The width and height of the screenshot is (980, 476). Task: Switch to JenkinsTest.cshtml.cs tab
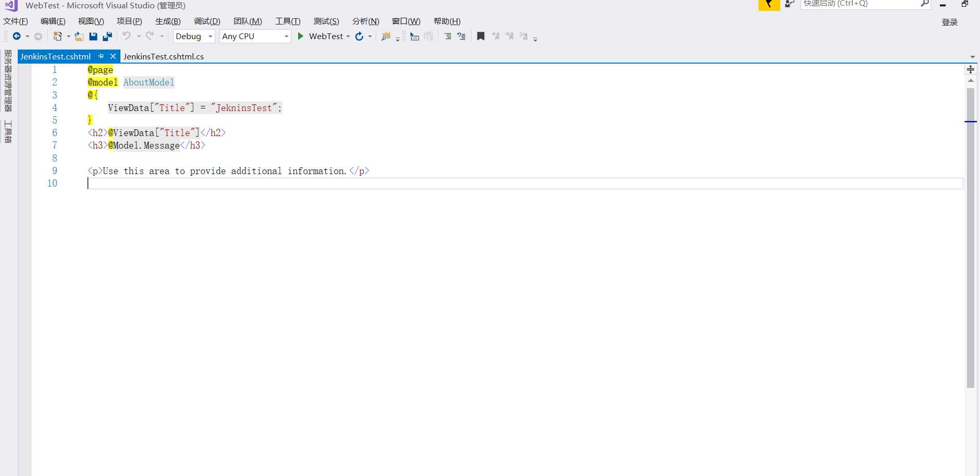(164, 56)
